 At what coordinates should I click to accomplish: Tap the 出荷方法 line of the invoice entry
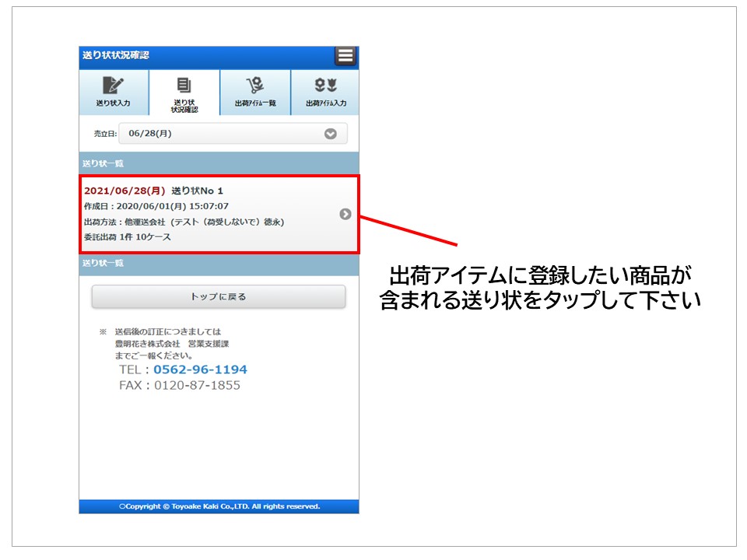[184, 222]
